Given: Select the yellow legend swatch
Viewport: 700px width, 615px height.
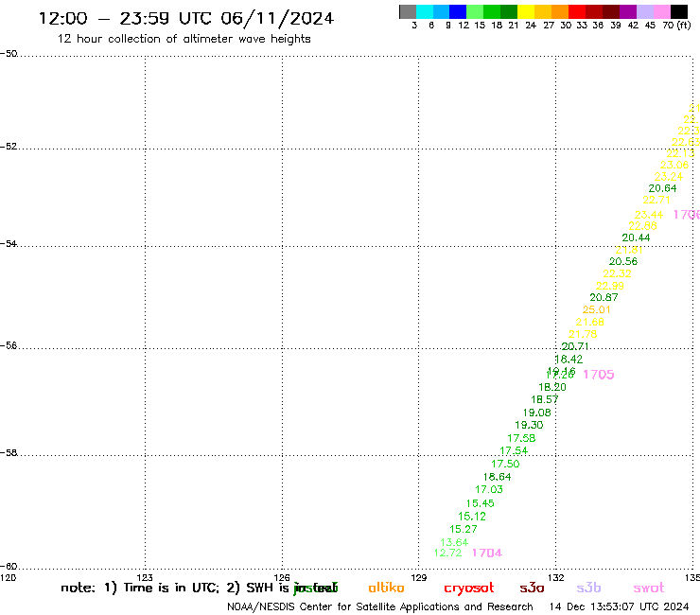Looking at the screenshot, I should (526, 11).
